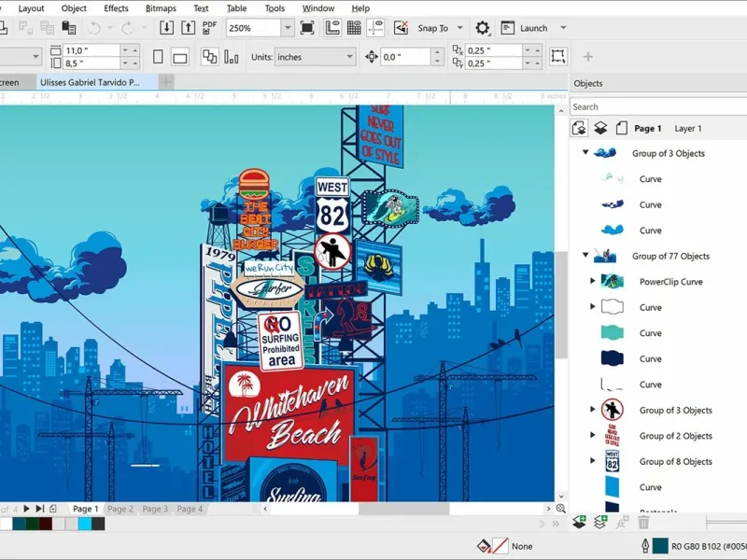
Task: Switch to the Page 3 tab
Action: coord(155,510)
